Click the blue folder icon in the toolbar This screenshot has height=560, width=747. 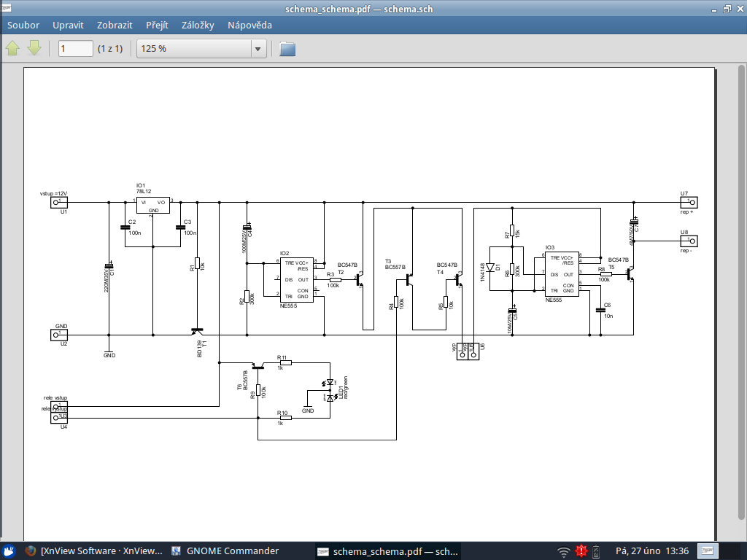[x=288, y=49]
